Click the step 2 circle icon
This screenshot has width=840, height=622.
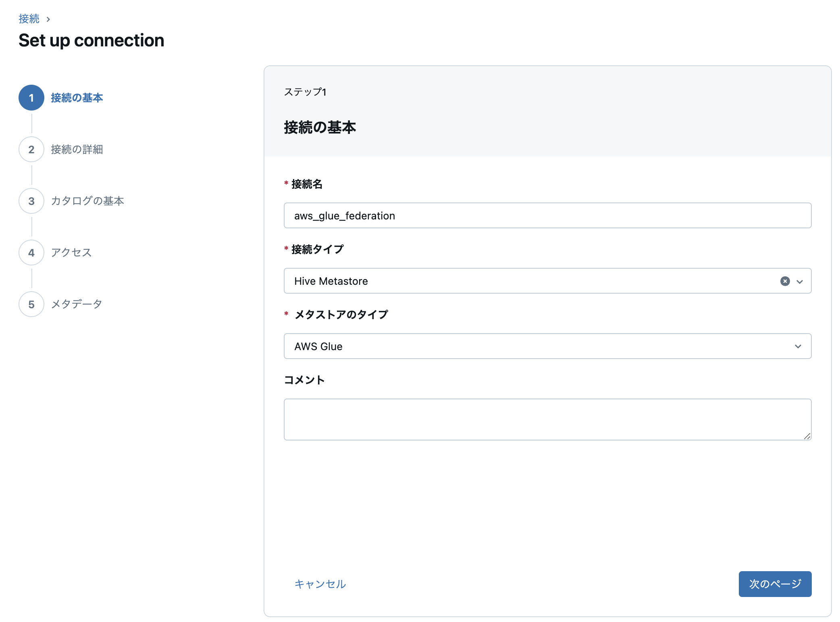pos(31,149)
